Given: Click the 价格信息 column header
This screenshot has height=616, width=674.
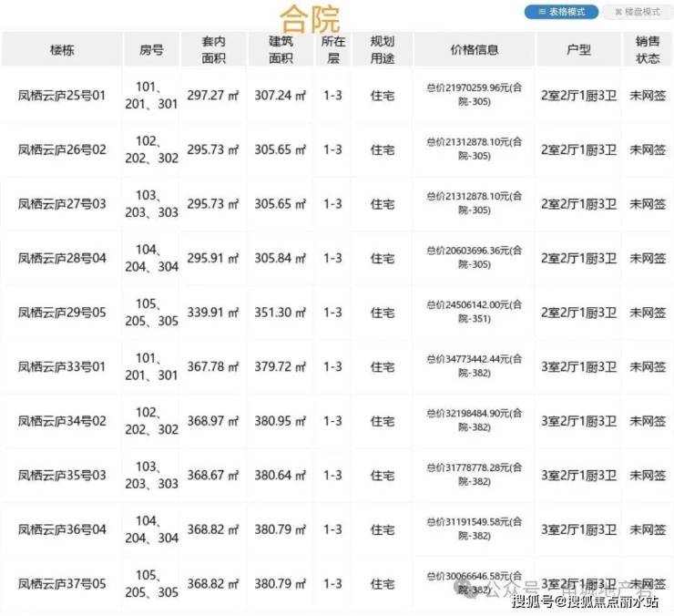Looking at the screenshot, I should pyautogui.click(x=475, y=50).
